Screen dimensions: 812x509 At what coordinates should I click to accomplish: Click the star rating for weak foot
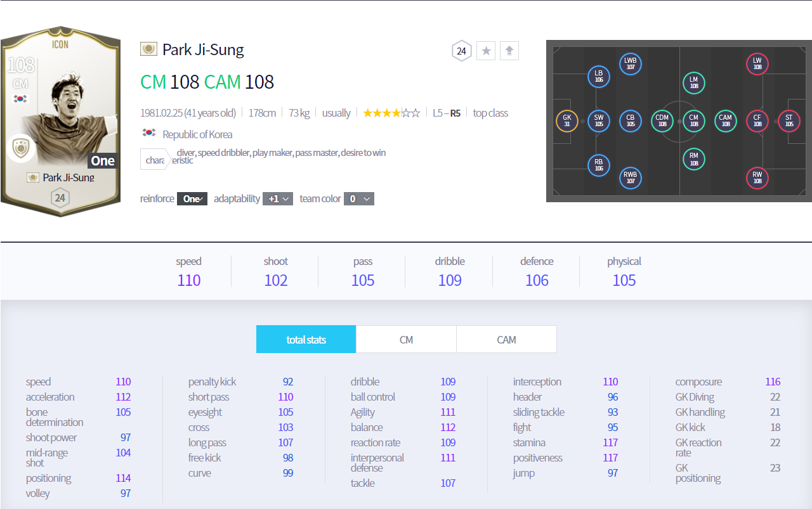(391, 113)
